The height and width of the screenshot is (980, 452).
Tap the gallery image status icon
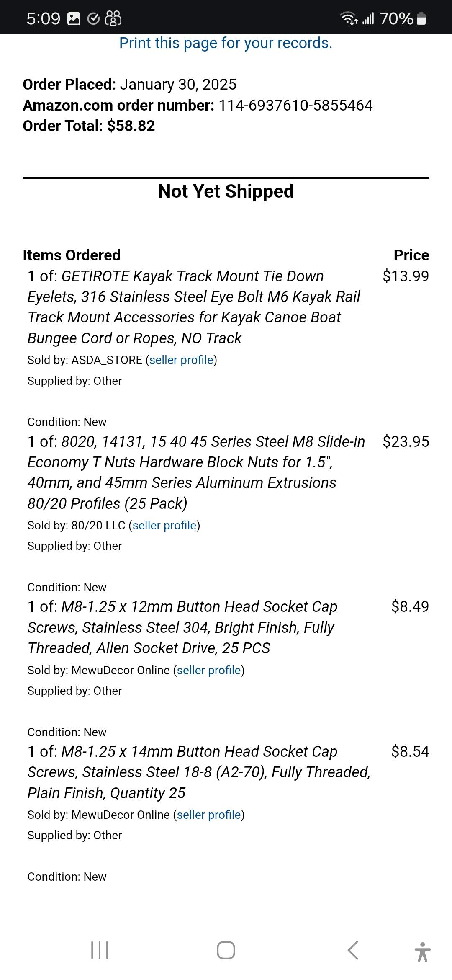[74, 18]
